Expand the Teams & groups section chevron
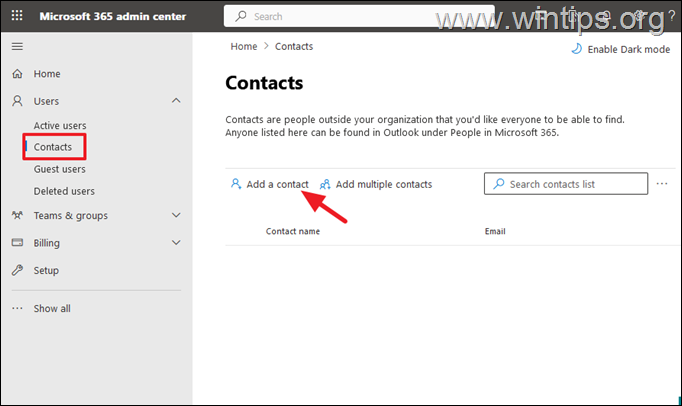This screenshot has height=406, width=682. (x=176, y=215)
